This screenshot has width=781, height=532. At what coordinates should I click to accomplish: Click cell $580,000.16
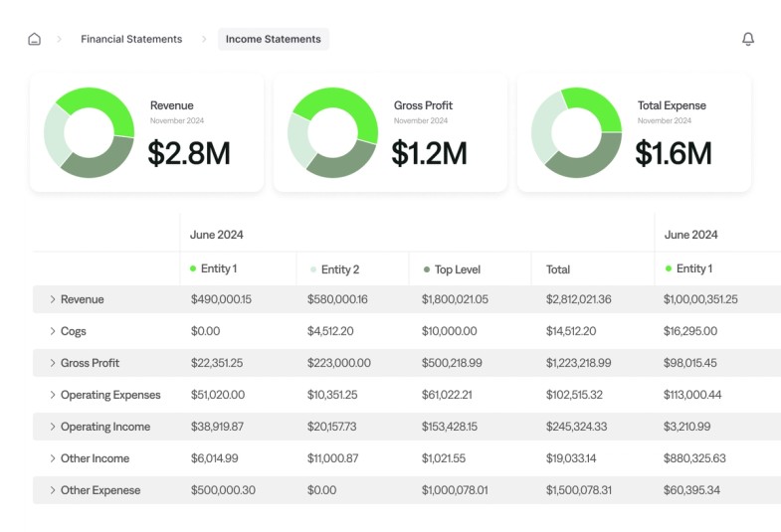tap(337, 299)
